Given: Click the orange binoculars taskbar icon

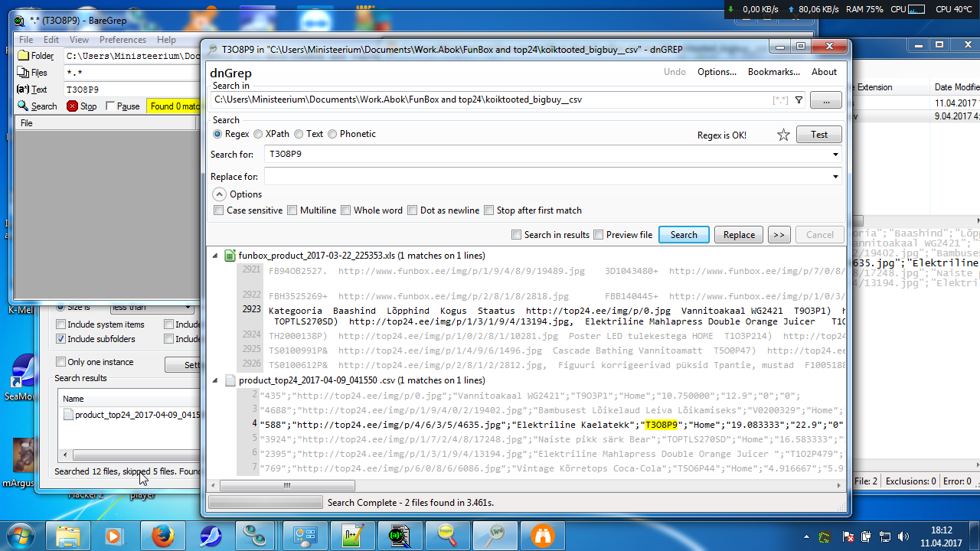Looking at the screenshot, I should [x=543, y=535].
